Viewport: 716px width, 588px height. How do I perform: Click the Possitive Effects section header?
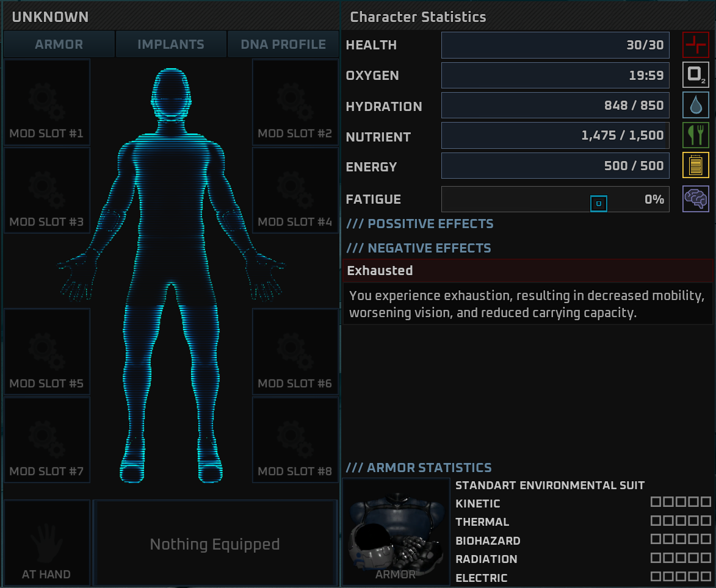pos(420,224)
